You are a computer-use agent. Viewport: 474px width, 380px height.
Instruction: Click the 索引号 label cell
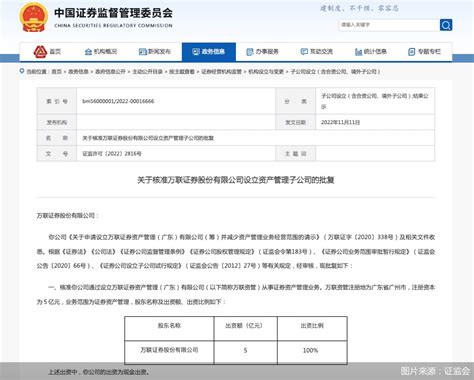coord(57,101)
